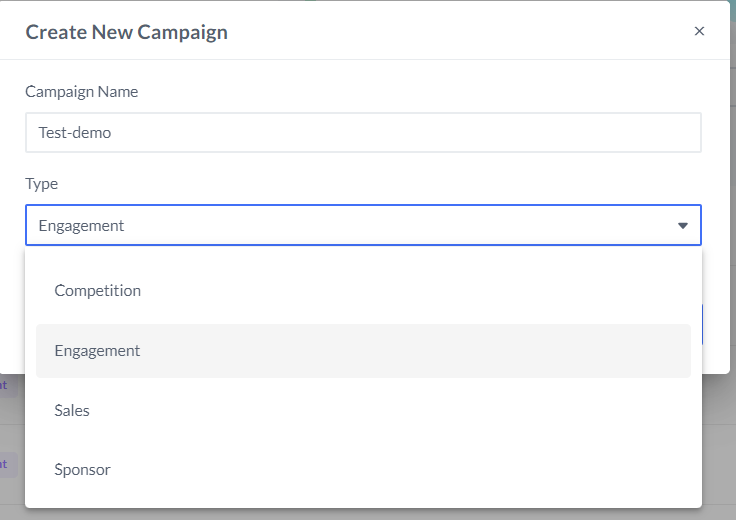Pick Sales as campaign type

[72, 410]
